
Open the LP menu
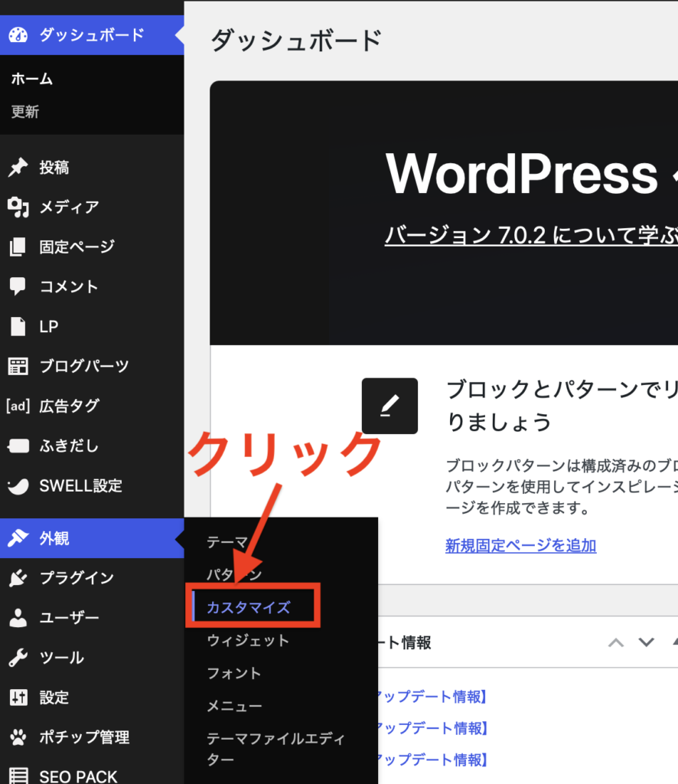(x=92, y=326)
